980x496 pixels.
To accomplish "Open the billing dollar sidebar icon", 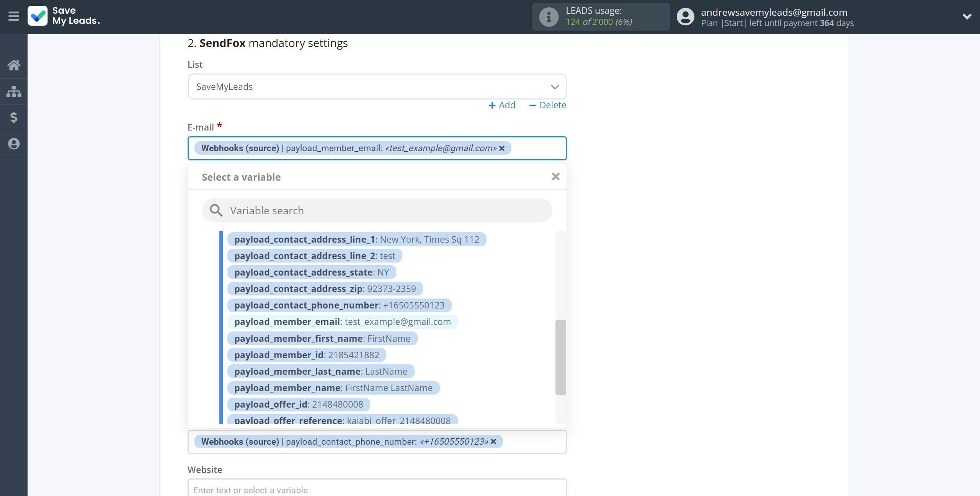I will pyautogui.click(x=14, y=117).
